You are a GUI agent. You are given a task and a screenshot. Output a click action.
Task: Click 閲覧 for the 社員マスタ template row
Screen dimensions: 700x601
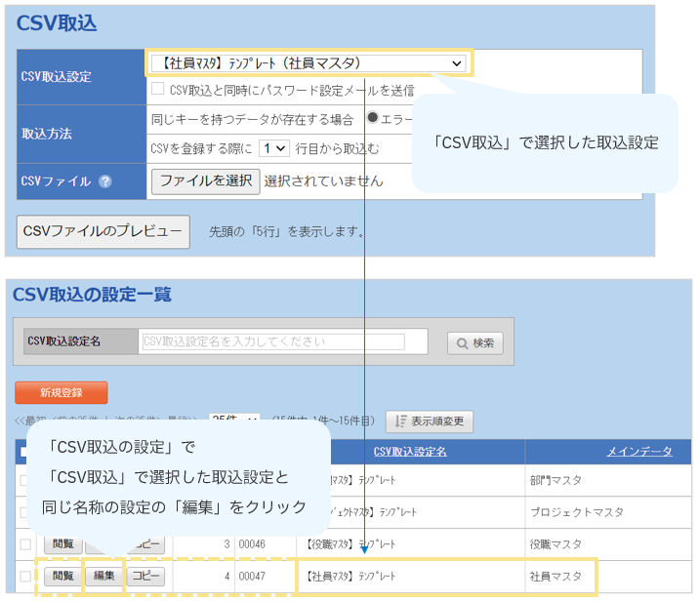click(63, 576)
